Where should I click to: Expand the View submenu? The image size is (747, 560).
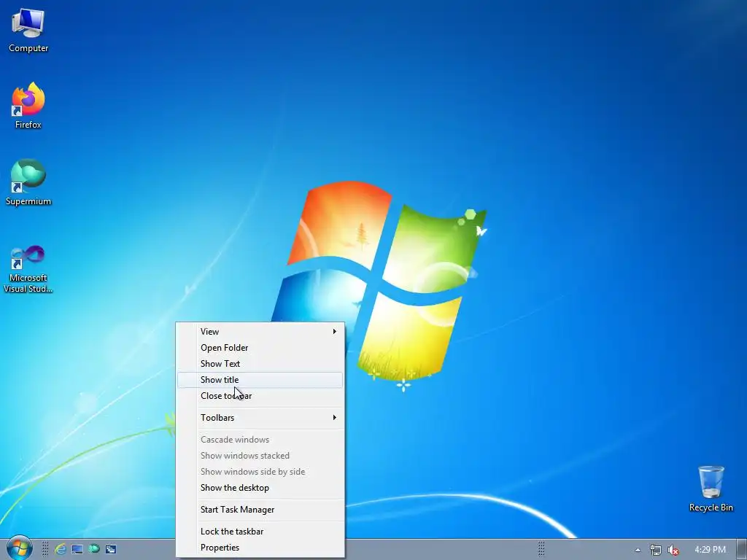coord(260,332)
